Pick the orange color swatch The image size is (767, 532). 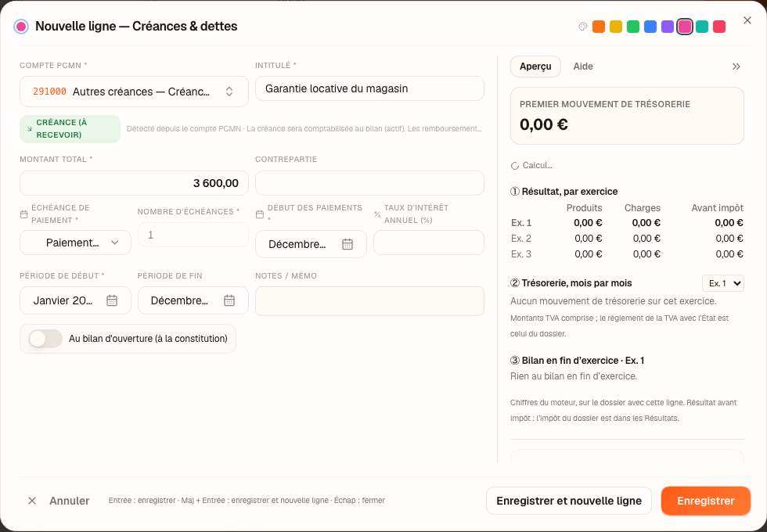[599, 27]
